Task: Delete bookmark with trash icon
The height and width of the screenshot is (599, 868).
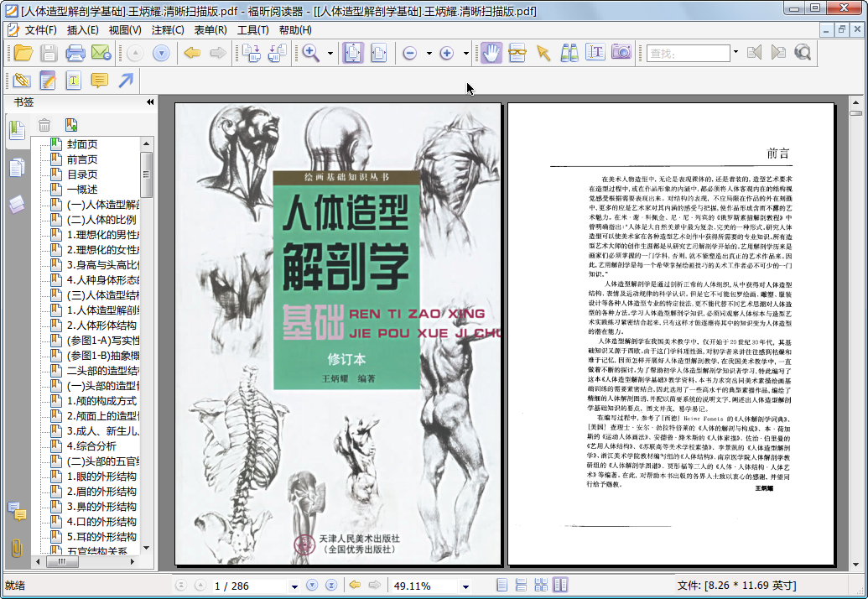Action: click(x=44, y=126)
